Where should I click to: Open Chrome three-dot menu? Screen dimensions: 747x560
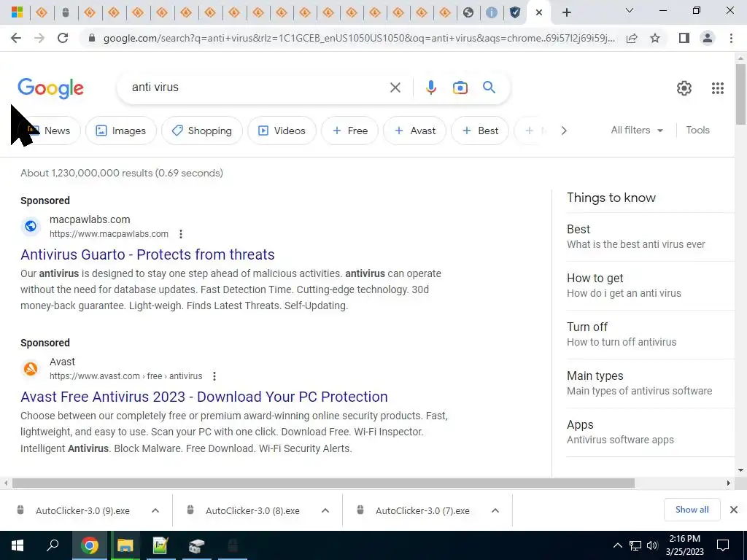point(731,38)
